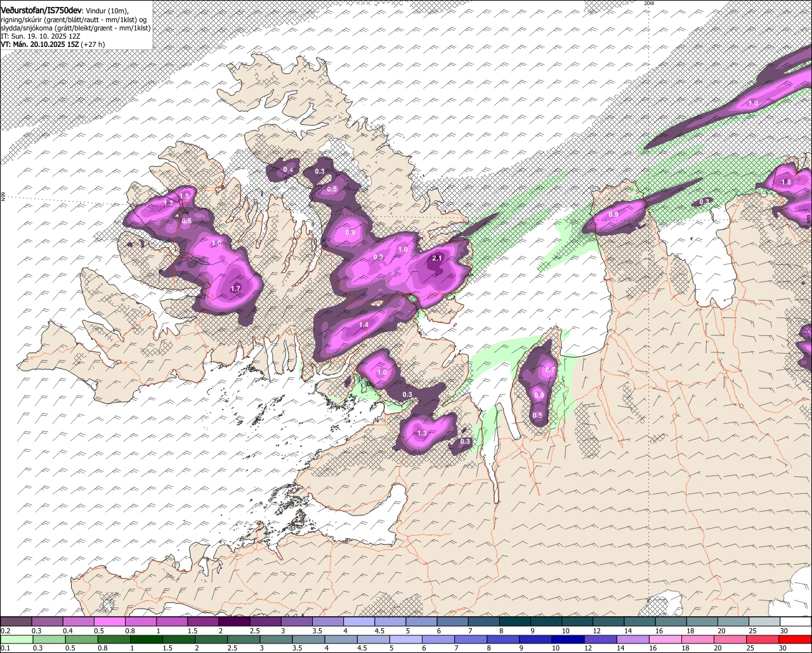Click the '0.1' legend scale label
The image size is (812, 653).
click(x=5, y=648)
